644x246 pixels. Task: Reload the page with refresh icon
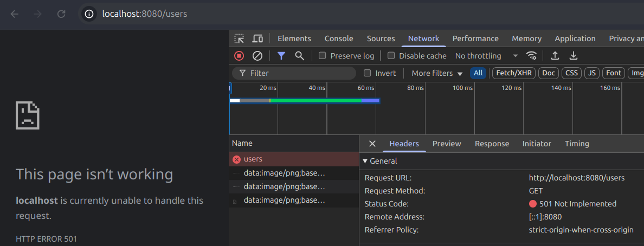pyautogui.click(x=61, y=14)
